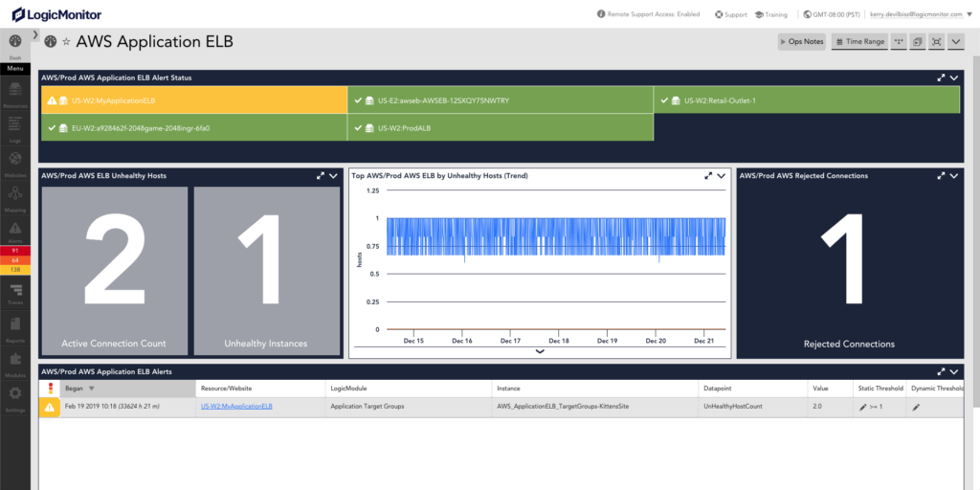Expand the ELB Unhealthy Hosts widget

tap(321, 176)
